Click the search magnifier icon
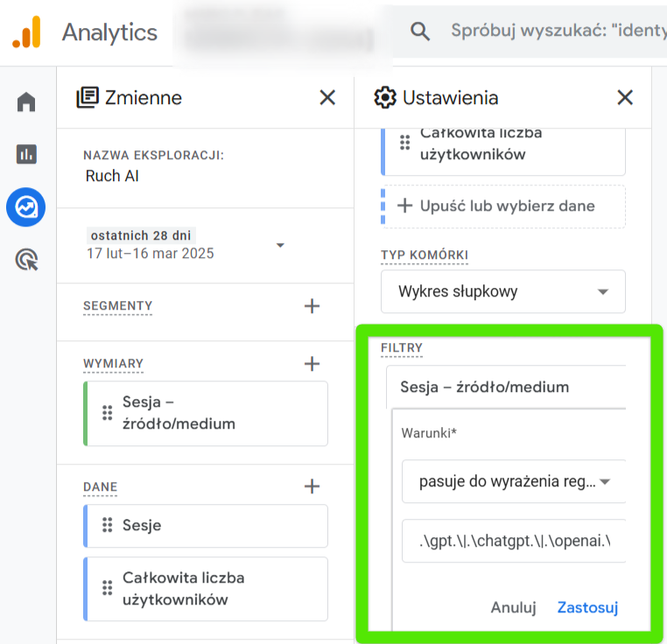The image size is (667, 644). click(x=420, y=31)
